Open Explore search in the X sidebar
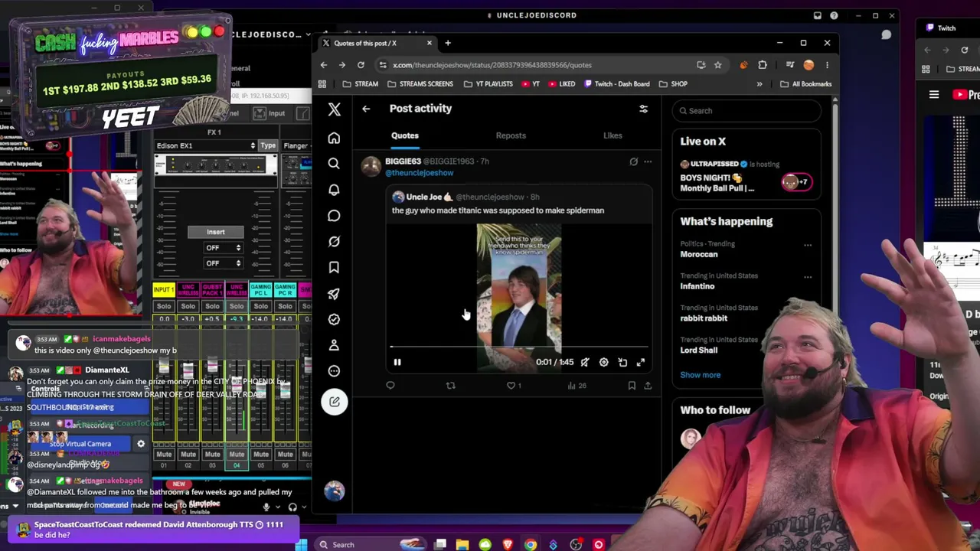This screenshot has width=980, height=551. 334,164
